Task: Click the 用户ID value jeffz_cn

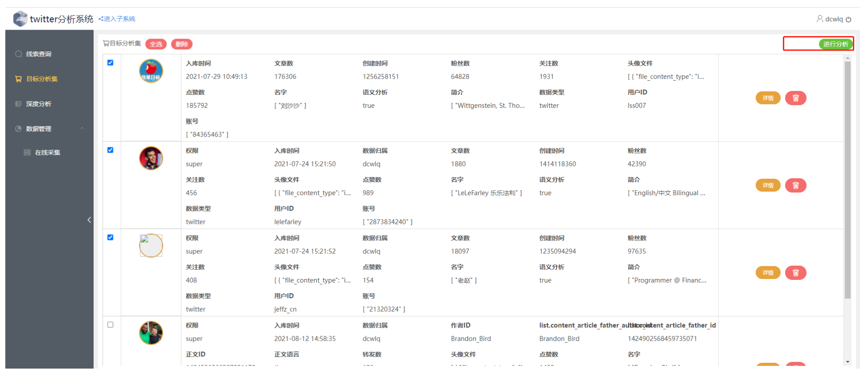Action: click(x=285, y=310)
